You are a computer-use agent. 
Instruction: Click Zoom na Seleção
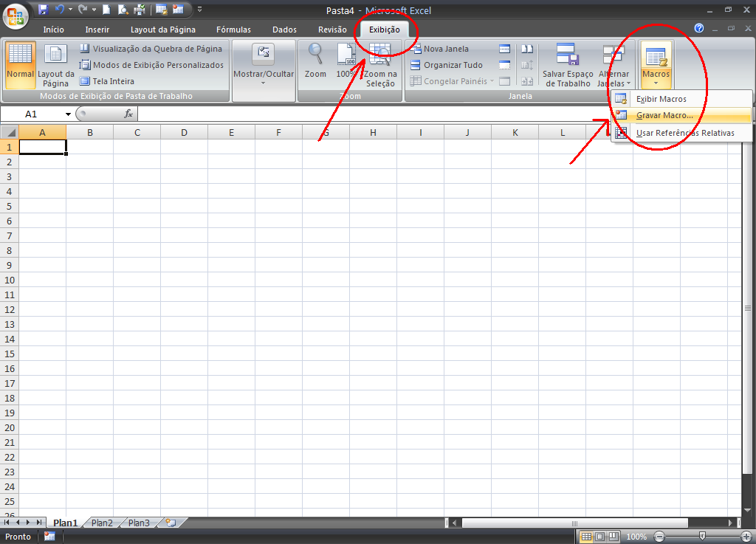pos(380,66)
